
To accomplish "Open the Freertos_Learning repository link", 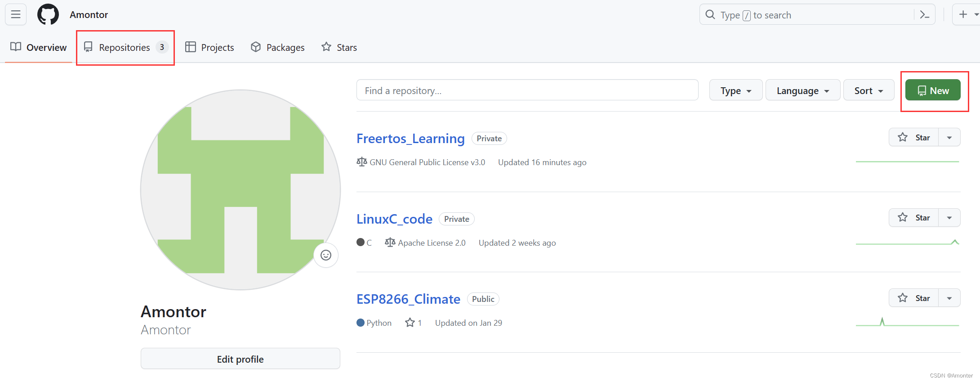I will pos(410,138).
